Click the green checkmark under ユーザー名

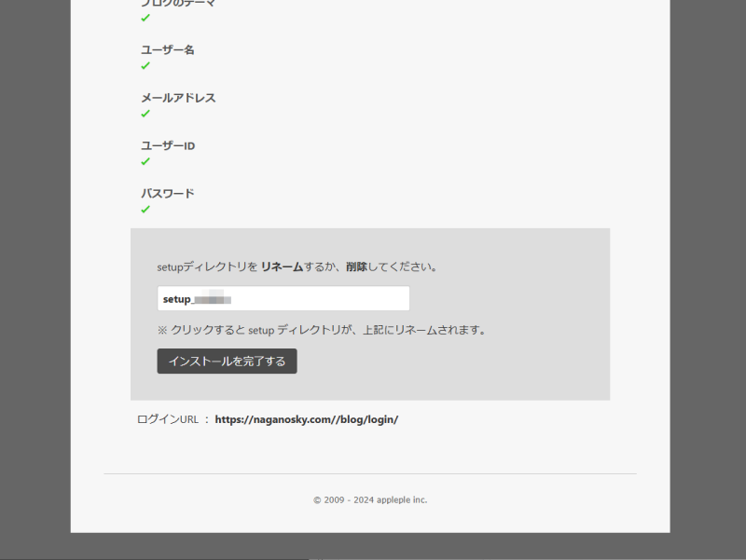pyautogui.click(x=145, y=66)
